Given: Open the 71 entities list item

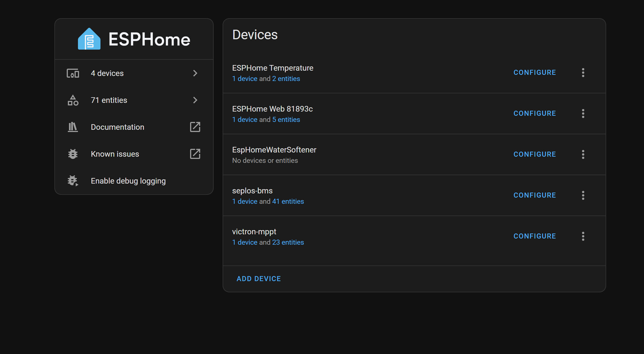Looking at the screenshot, I should tap(109, 100).
